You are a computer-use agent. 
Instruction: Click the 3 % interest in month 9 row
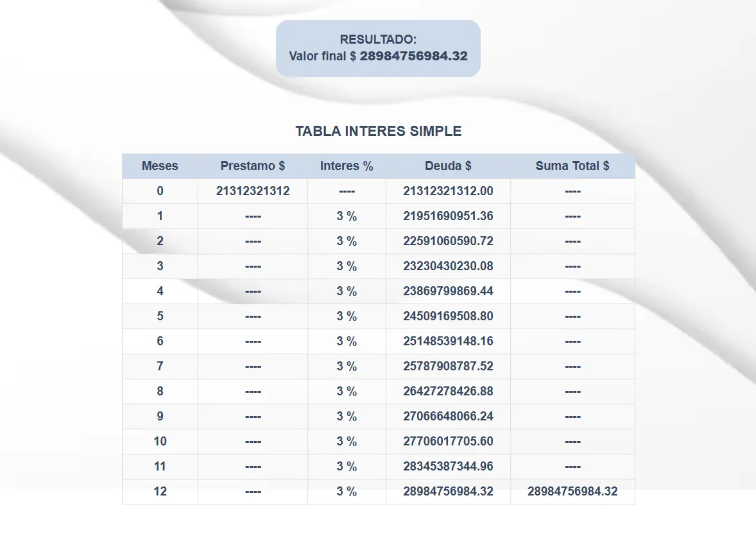(x=347, y=417)
